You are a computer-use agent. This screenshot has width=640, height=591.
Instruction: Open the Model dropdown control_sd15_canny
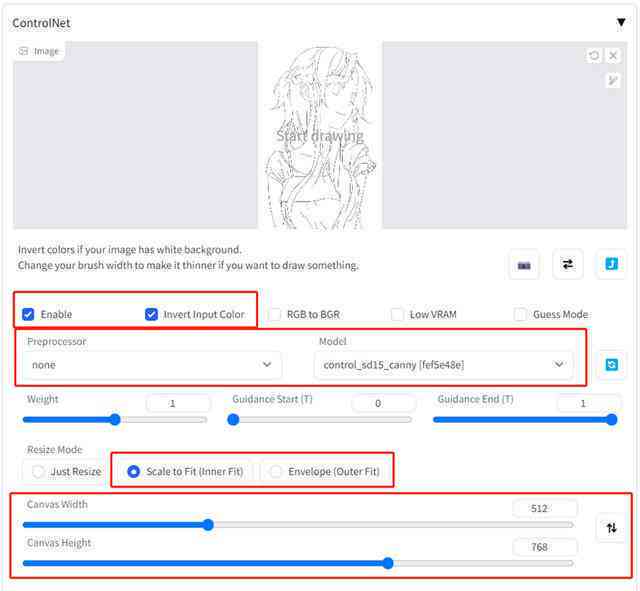(x=443, y=364)
